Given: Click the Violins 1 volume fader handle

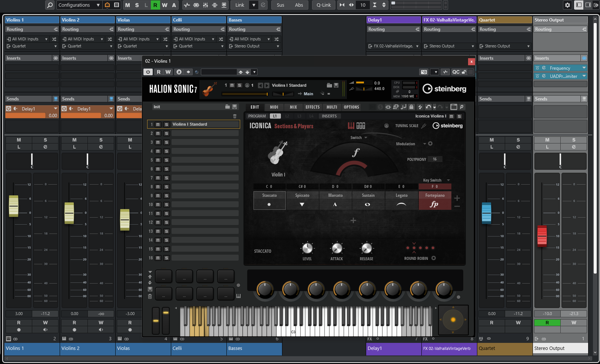Looking at the screenshot, I should (x=13, y=206).
